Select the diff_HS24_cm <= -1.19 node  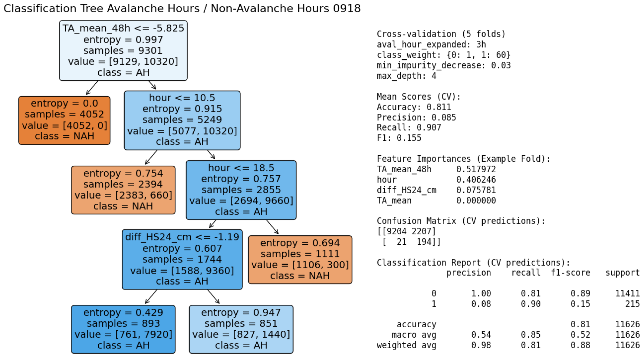(182, 259)
